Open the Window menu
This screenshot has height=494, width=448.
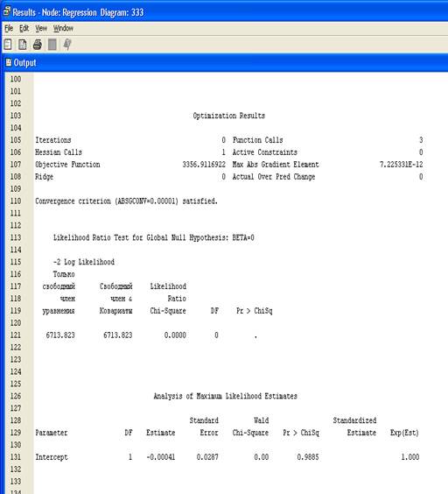[63, 28]
